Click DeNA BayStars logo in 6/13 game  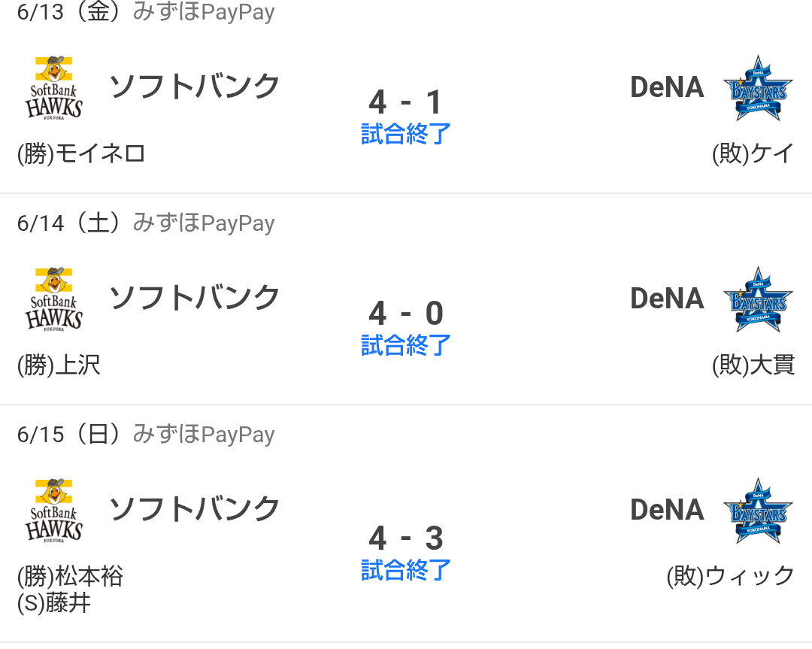click(x=759, y=88)
